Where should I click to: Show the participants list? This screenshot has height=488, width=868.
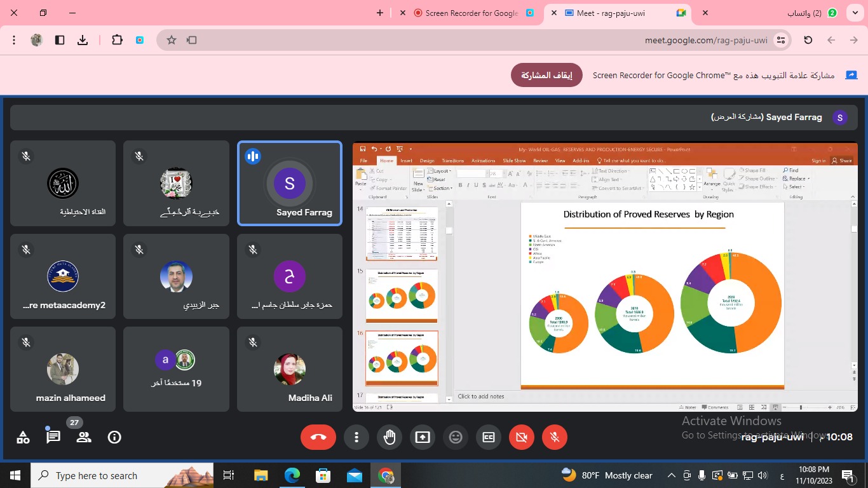point(83,437)
